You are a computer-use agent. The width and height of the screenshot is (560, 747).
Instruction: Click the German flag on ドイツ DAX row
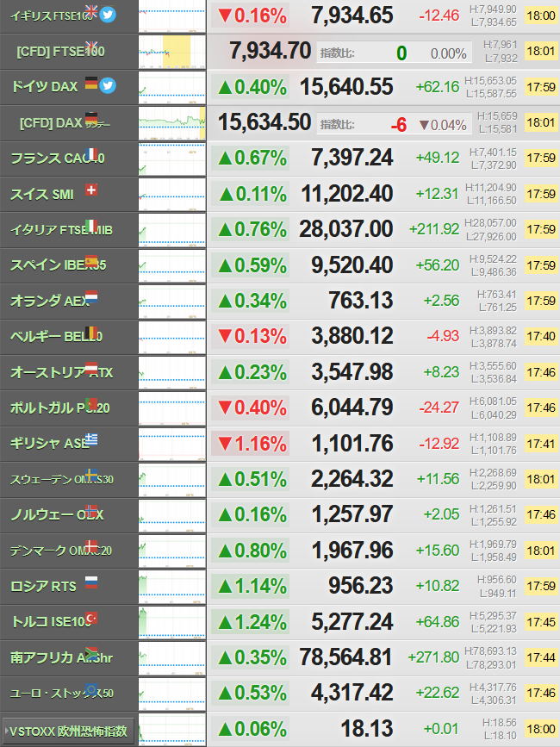(91, 83)
